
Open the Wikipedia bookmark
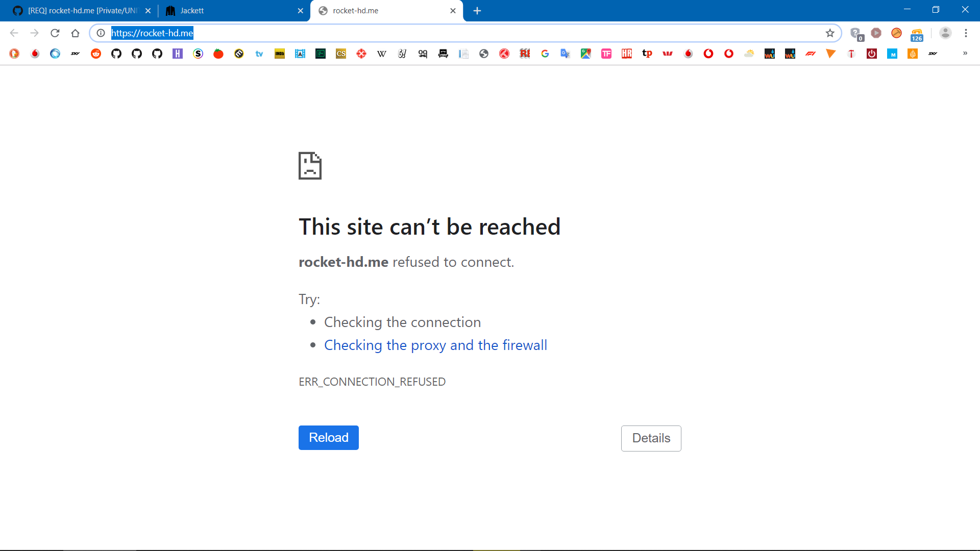[x=381, y=54]
